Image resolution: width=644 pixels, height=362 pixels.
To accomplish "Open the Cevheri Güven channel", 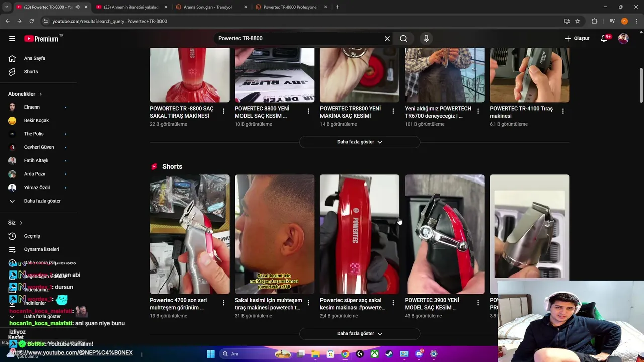I will [38, 147].
